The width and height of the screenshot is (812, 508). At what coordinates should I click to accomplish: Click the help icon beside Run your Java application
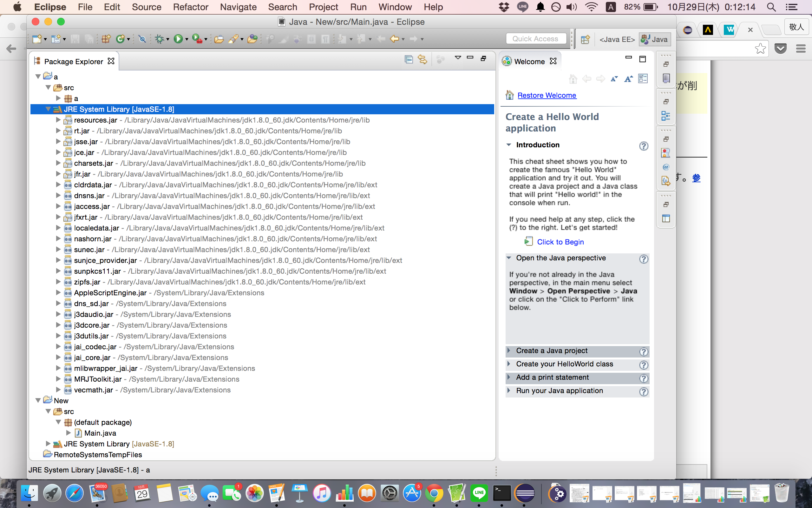[x=644, y=391]
